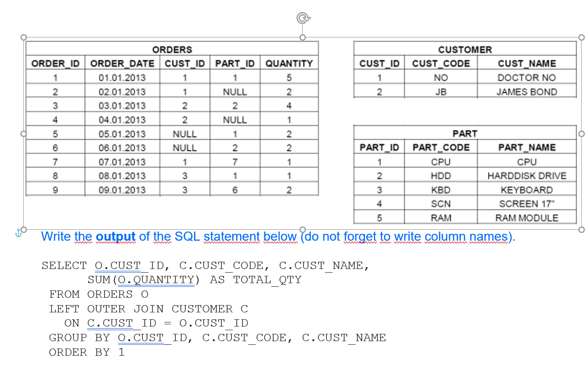Select the NULL CUST_ID cell of order 5
The width and height of the screenshot is (588, 385).
click(184, 133)
